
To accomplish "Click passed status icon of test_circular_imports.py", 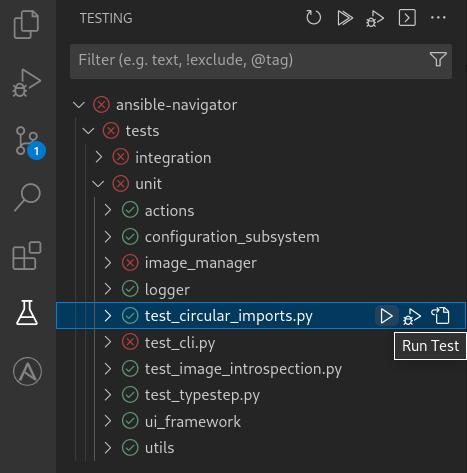I will pyautogui.click(x=130, y=316).
